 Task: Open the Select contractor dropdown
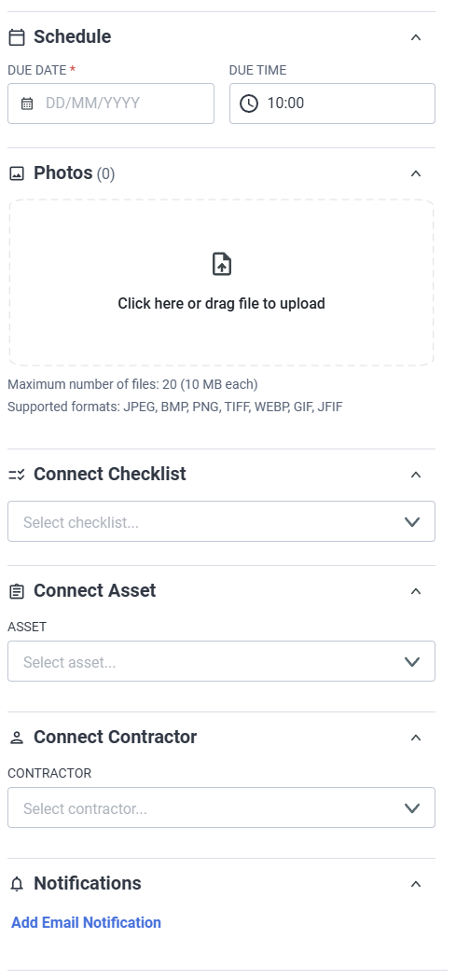[221, 807]
